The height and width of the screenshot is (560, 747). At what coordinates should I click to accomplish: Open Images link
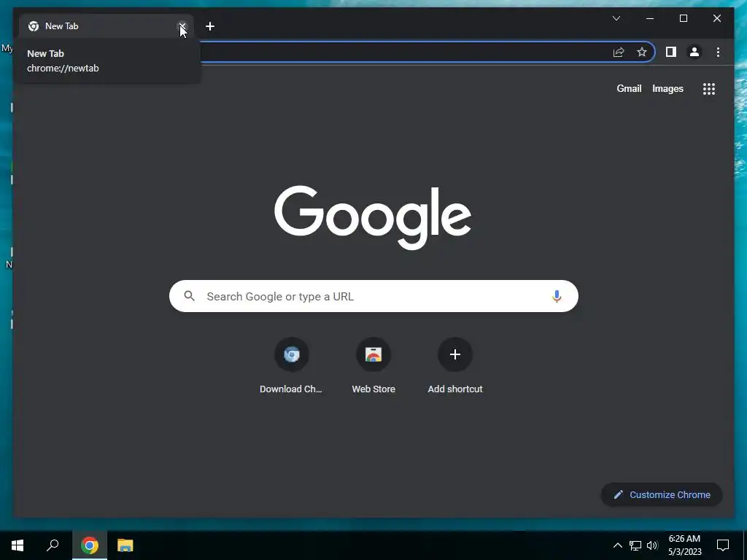667,88
